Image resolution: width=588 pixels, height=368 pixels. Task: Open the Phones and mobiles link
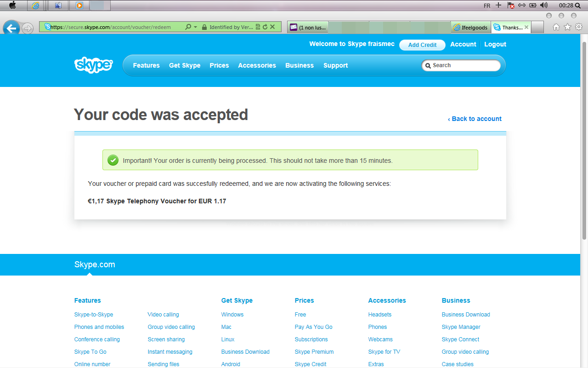tap(99, 327)
